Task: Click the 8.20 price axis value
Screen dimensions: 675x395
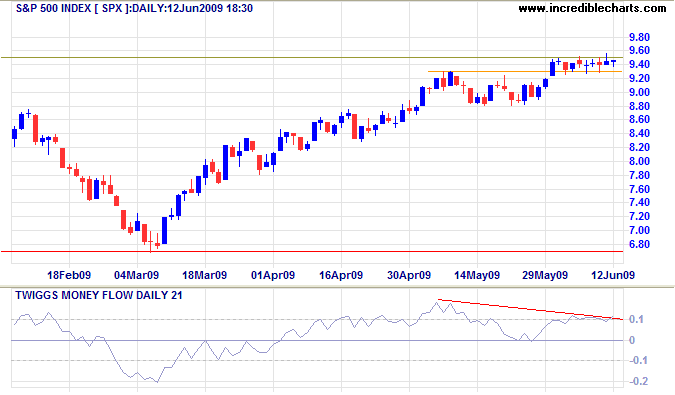Action: point(639,148)
